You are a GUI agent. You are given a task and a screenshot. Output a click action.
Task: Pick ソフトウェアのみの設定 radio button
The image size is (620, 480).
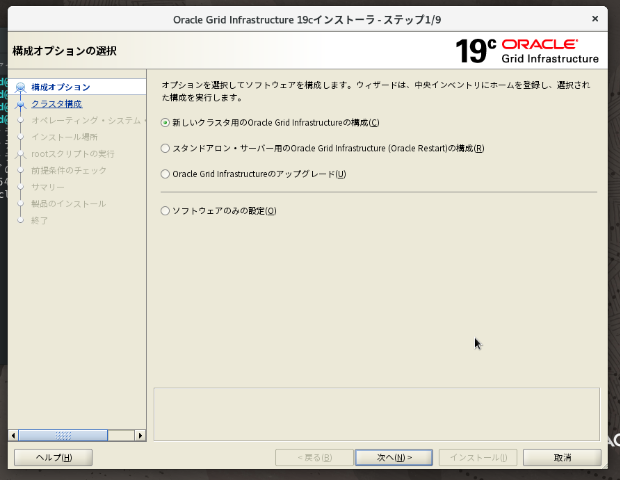click(165, 211)
